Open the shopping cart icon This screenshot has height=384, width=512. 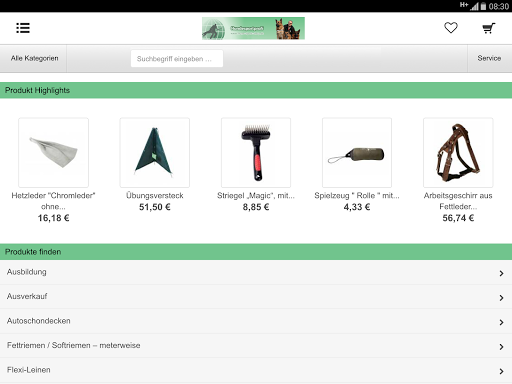point(489,28)
